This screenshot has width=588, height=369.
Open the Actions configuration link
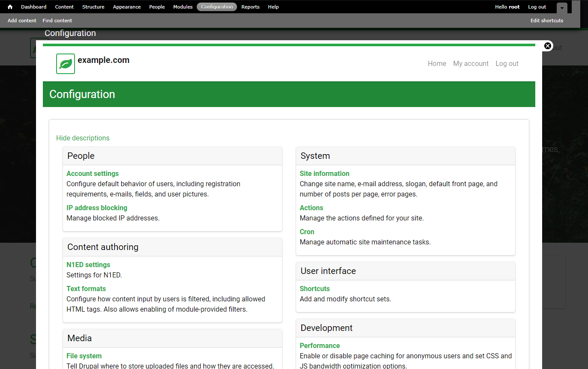(x=312, y=208)
